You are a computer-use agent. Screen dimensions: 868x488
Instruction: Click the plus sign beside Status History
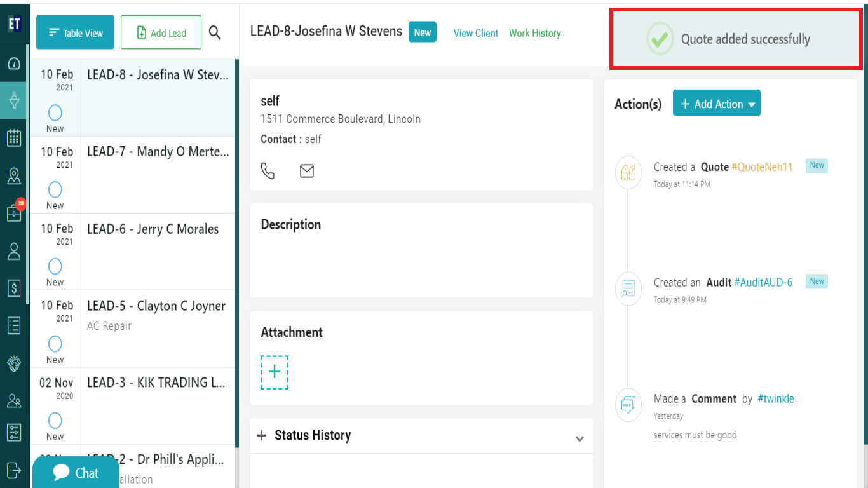[261, 435]
